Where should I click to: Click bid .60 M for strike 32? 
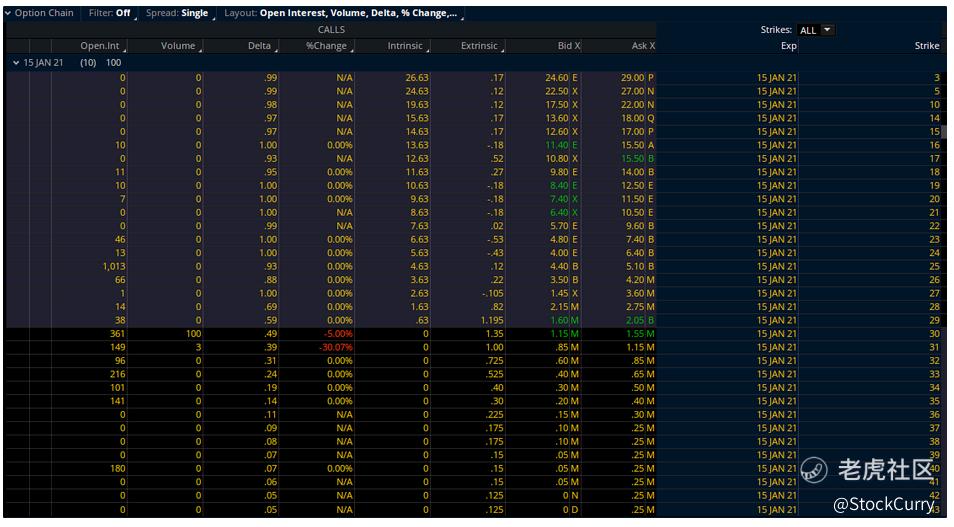(566, 360)
